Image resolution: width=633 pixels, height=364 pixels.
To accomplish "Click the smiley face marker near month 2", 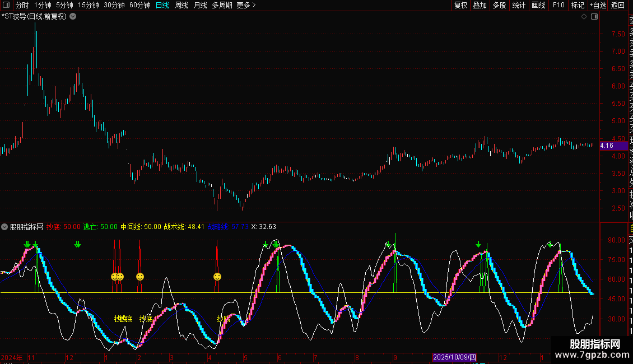I will (x=140, y=277).
